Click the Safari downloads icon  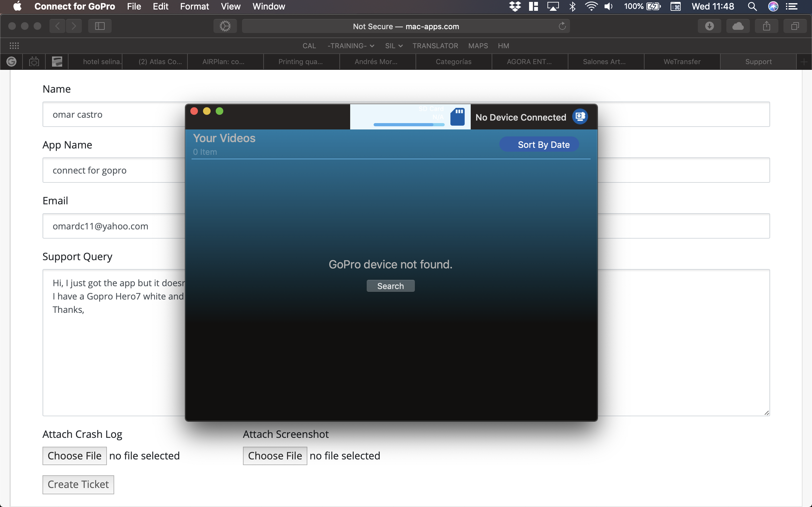click(710, 26)
